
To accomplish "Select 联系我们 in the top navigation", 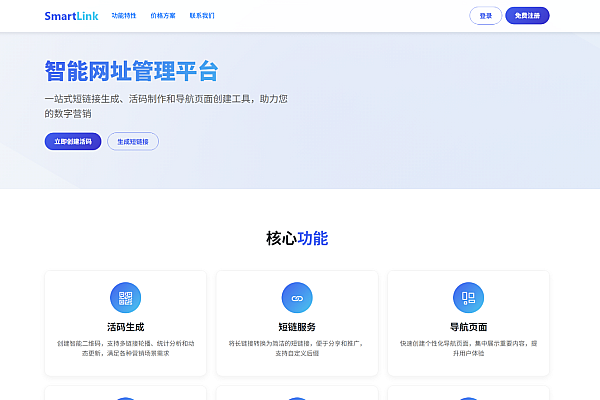I will [201, 16].
